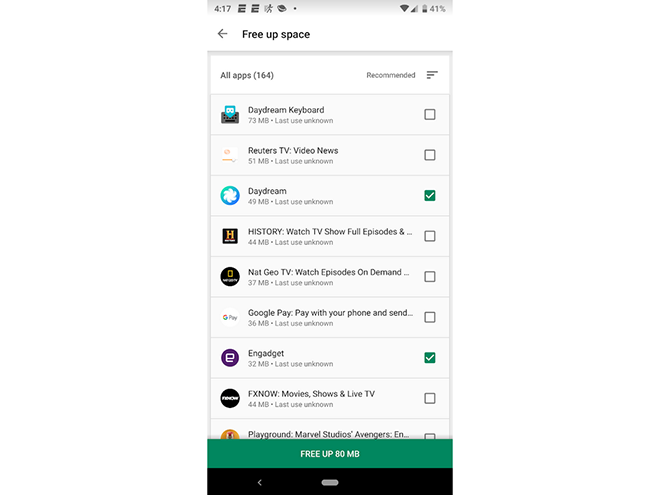
Task: Open the sort options icon
Action: 432,75
